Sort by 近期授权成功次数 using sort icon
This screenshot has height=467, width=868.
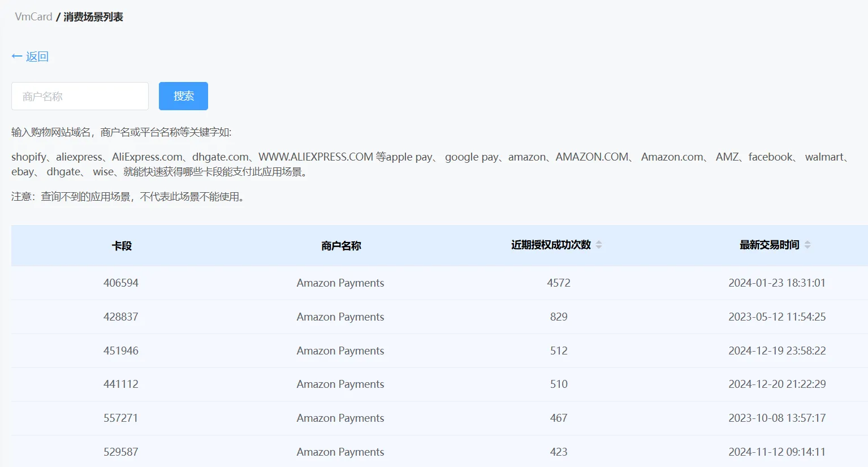coord(599,245)
